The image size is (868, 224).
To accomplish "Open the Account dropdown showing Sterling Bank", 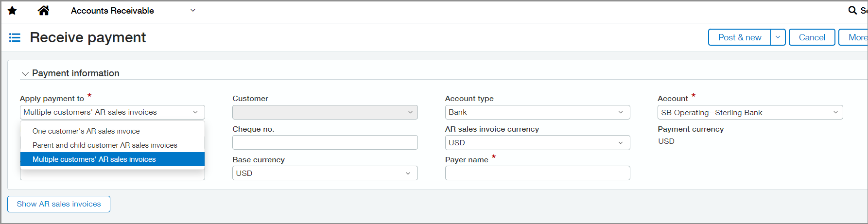I will click(749, 112).
